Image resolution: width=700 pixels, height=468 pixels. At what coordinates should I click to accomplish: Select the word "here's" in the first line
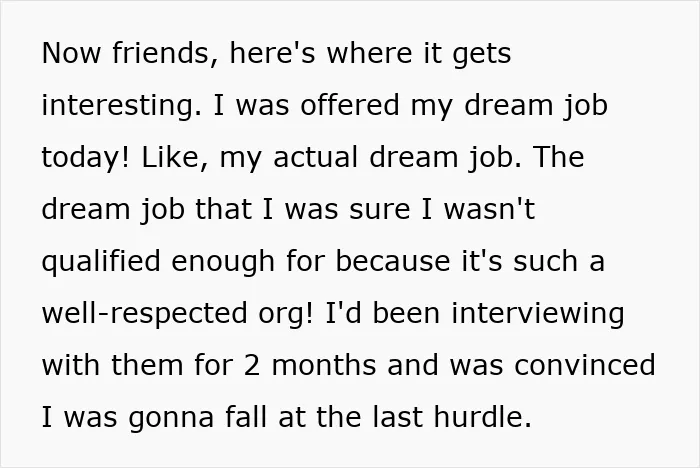[x=272, y=53]
